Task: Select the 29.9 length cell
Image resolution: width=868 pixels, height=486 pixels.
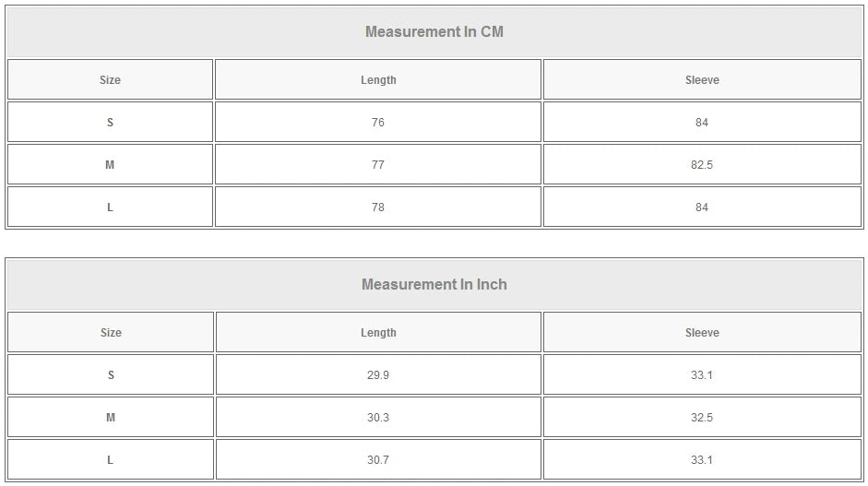Action: tap(378, 375)
